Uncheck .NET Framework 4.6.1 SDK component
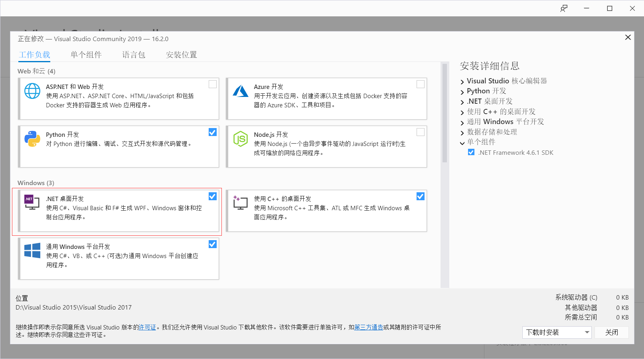 tap(471, 152)
